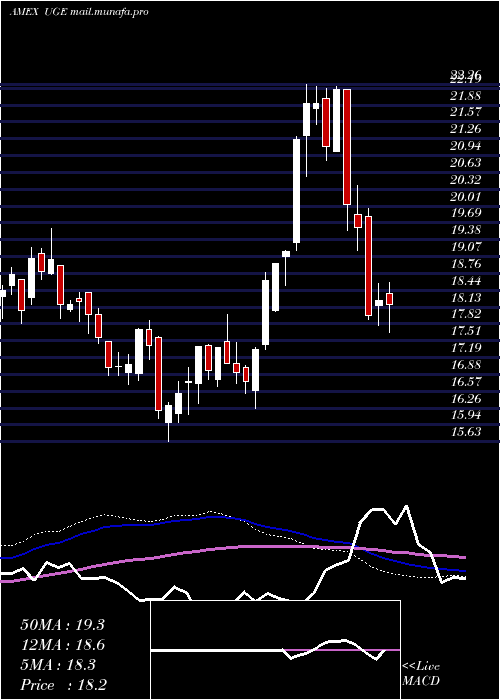Viewport: 500px width, 700px height.
Task: Select the 15.94 price axis label
Action: point(466,415)
